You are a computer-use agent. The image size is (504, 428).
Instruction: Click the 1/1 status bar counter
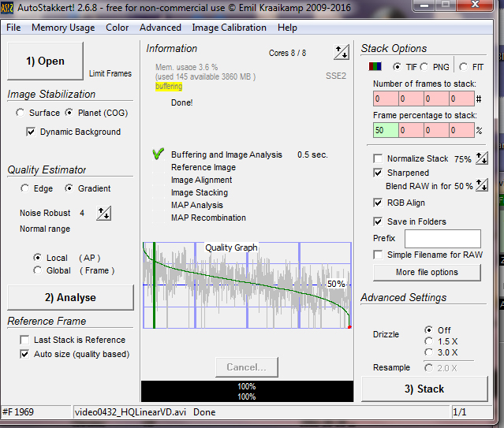[459, 412]
